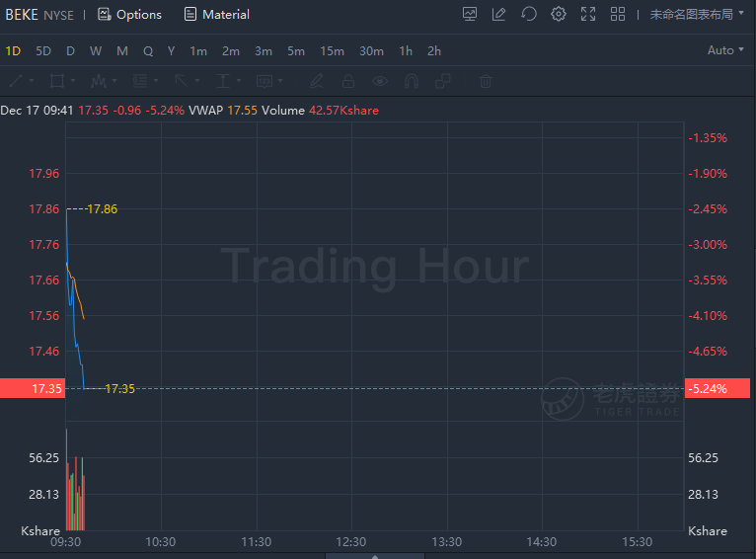Click the -5.24% change label on right axis

click(x=718, y=389)
